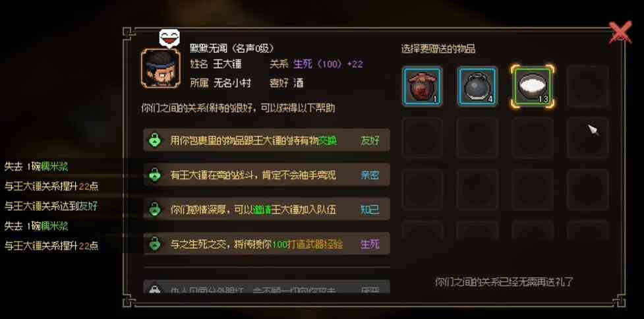Select the red wine jar gift item

[423, 86]
